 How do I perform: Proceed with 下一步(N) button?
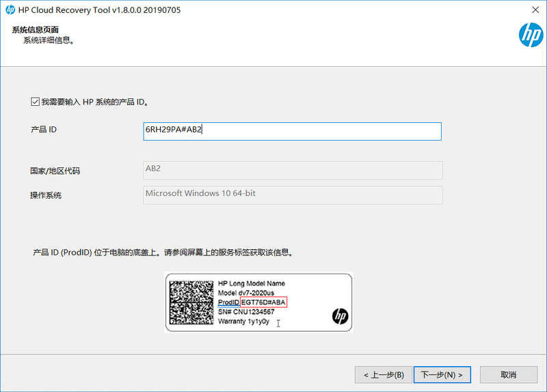pos(442,374)
